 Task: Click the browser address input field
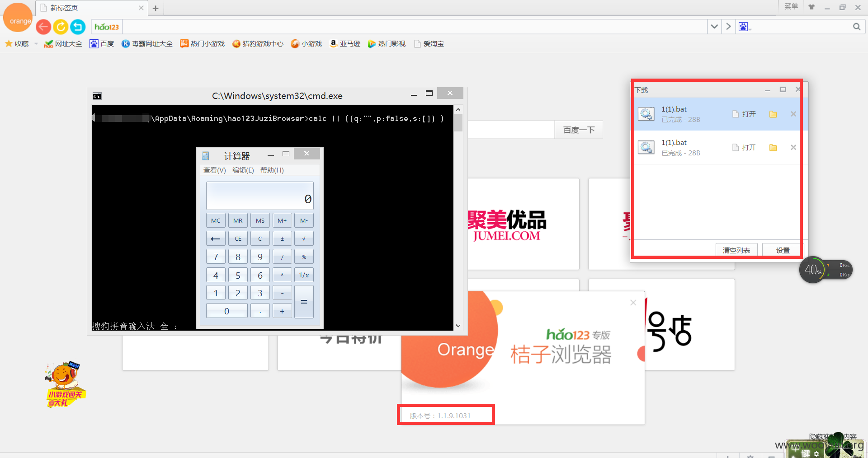pyautogui.click(x=414, y=27)
